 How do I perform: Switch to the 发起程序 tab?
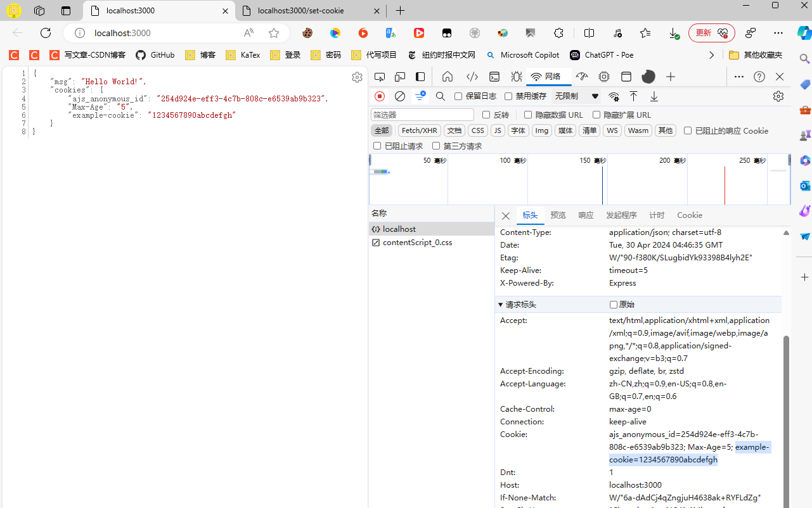(x=621, y=215)
